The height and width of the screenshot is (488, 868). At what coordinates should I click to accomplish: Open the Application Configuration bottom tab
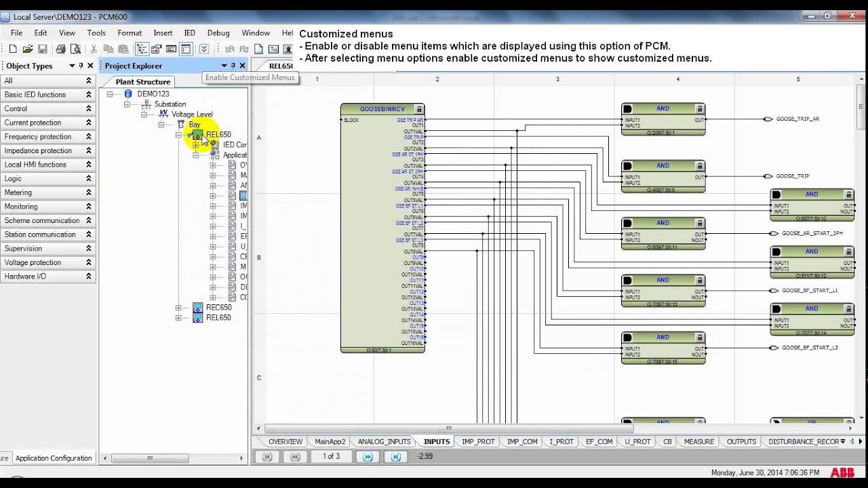pyautogui.click(x=54, y=458)
